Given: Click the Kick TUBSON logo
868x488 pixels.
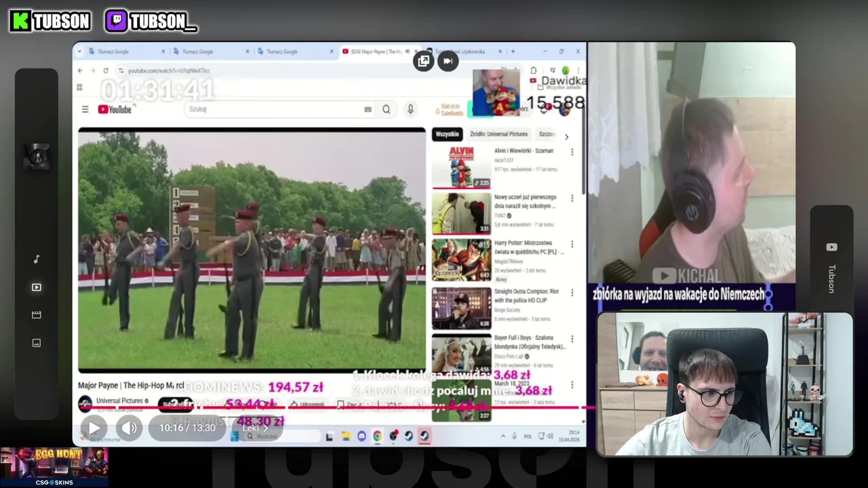Looking at the screenshot, I should pyautogui.click(x=50, y=21).
